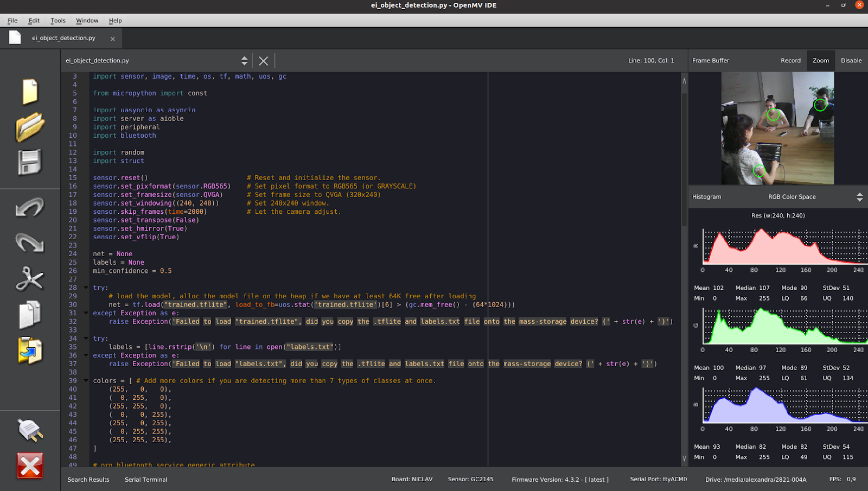
Task: Click the Connect plug icon
Action: [x=30, y=430]
